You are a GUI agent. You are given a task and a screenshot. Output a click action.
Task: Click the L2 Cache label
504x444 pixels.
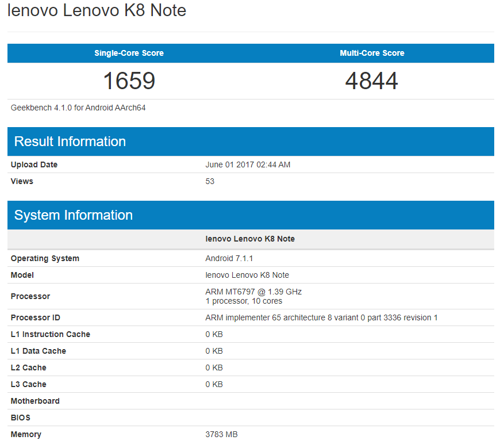pos(29,368)
